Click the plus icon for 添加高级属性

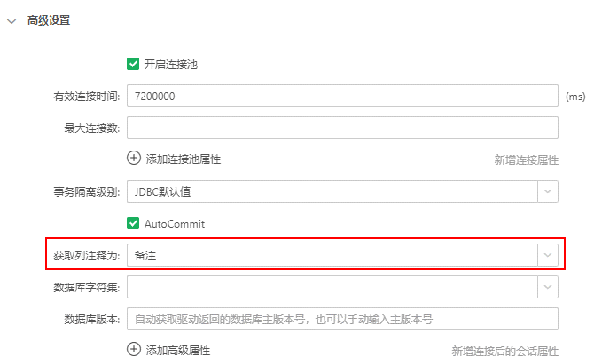pyautogui.click(x=134, y=349)
